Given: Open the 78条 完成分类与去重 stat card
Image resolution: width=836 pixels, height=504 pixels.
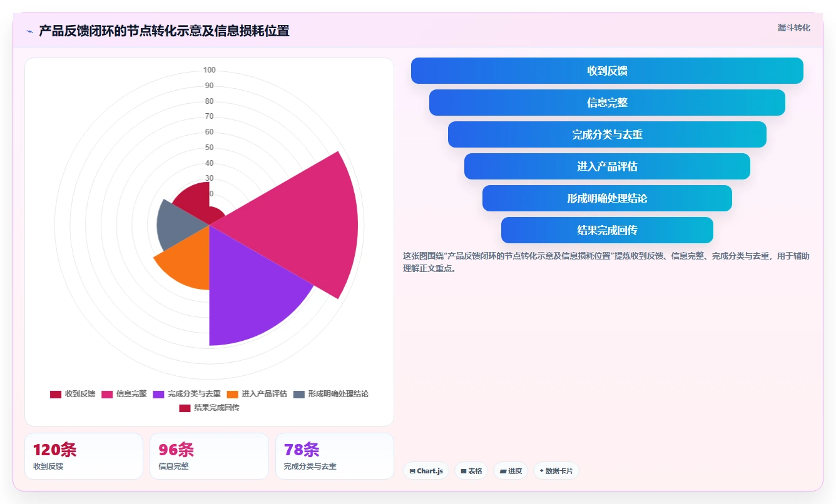Looking at the screenshot, I should [335, 456].
